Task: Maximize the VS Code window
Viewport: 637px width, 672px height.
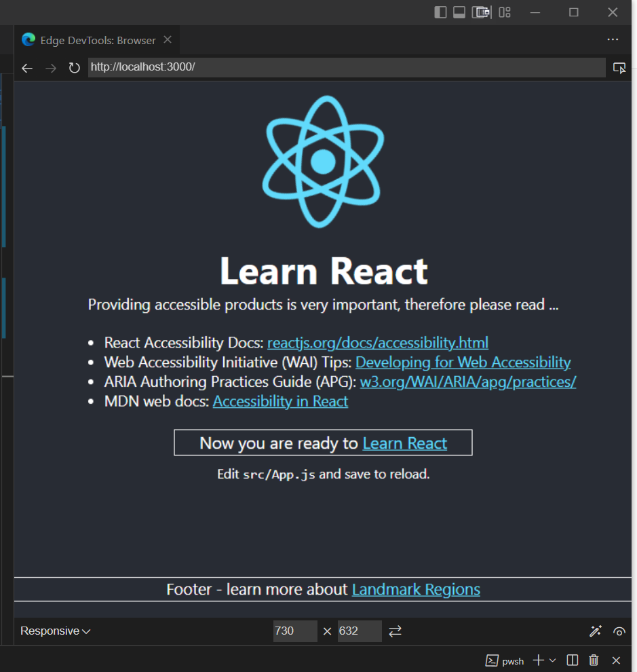Action: tap(574, 12)
